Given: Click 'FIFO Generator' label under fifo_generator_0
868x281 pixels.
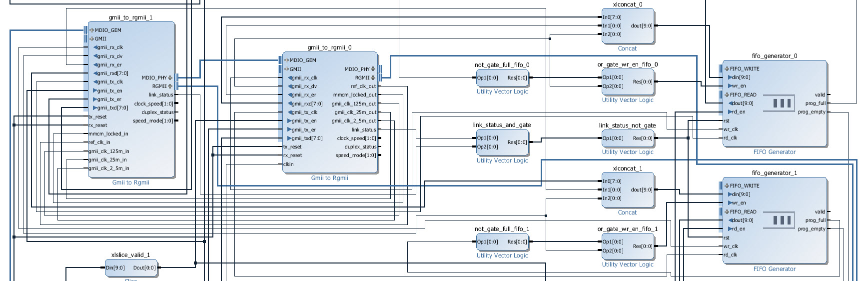Looking at the screenshot, I should (x=775, y=152).
